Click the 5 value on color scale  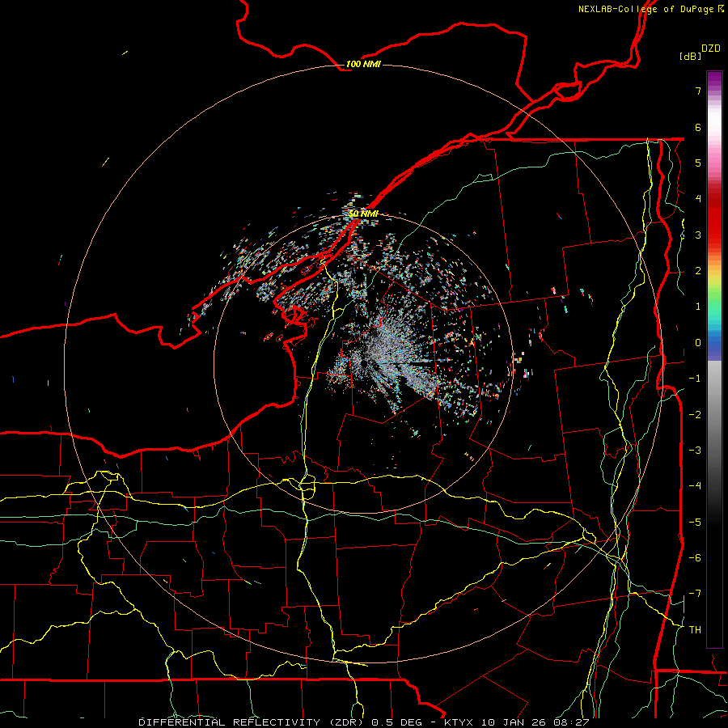pos(698,163)
